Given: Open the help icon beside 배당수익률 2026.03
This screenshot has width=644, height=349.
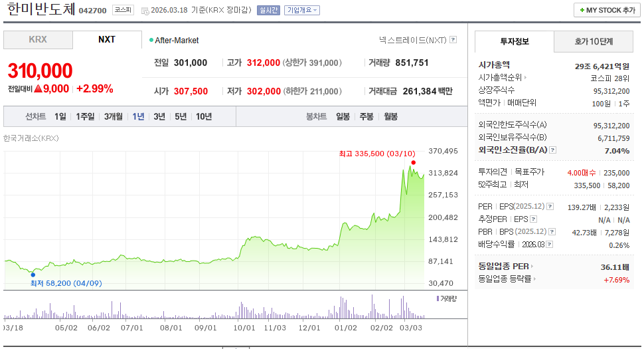Looking at the screenshot, I should pyautogui.click(x=550, y=245).
